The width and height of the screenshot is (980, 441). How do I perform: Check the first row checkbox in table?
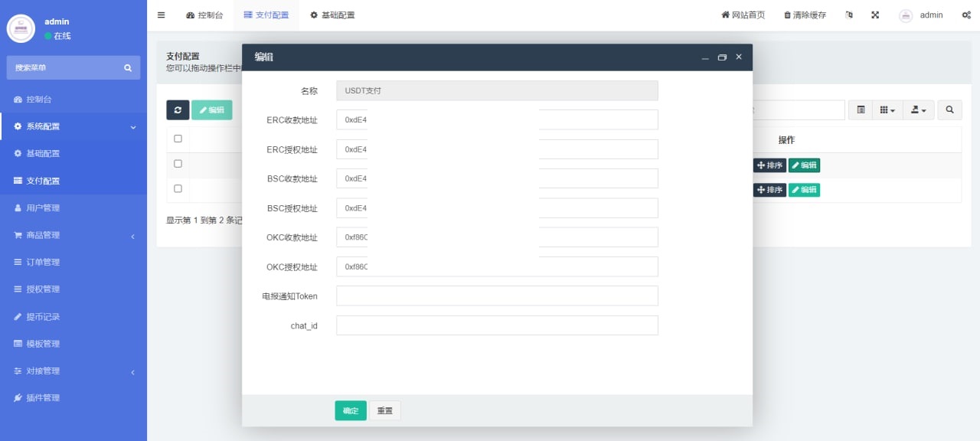point(178,163)
